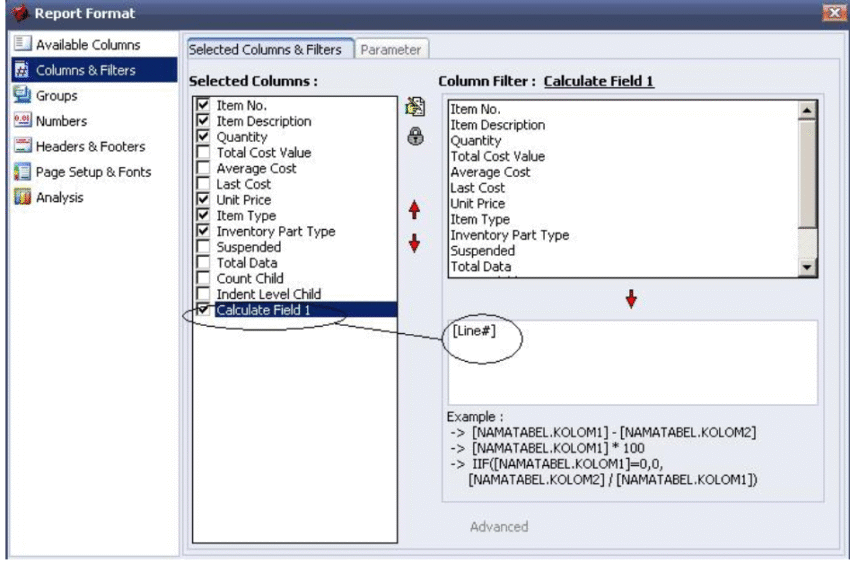Click the padlock lock column icon
The height and width of the screenshot is (563, 850).
[415, 136]
